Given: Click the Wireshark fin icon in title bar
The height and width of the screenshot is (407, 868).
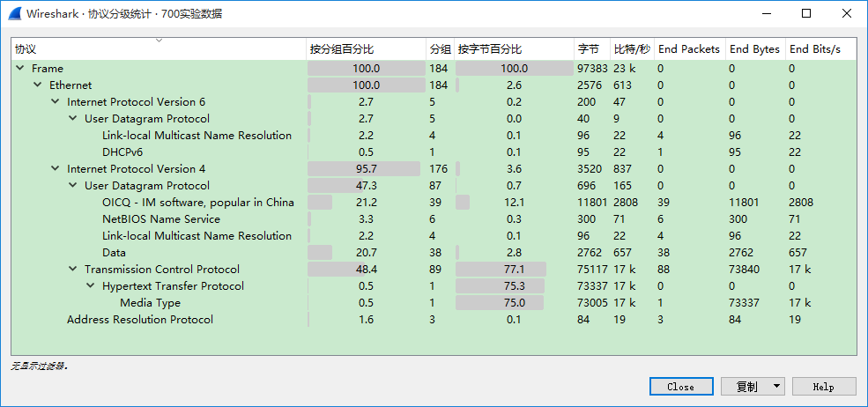Looking at the screenshot, I should 15,13.
